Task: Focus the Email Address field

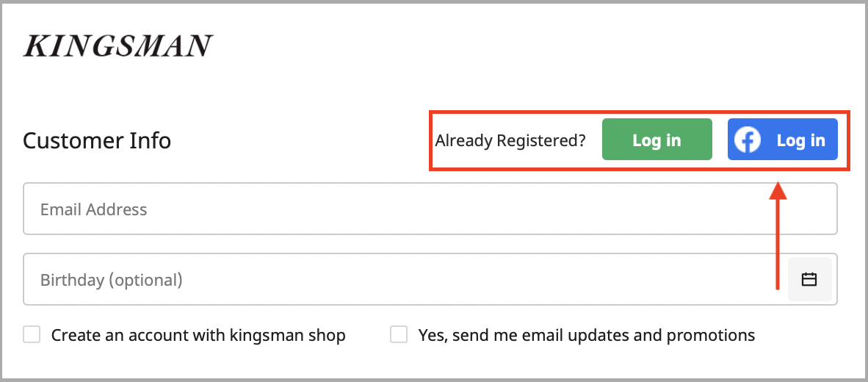Action: pyautogui.click(x=430, y=209)
